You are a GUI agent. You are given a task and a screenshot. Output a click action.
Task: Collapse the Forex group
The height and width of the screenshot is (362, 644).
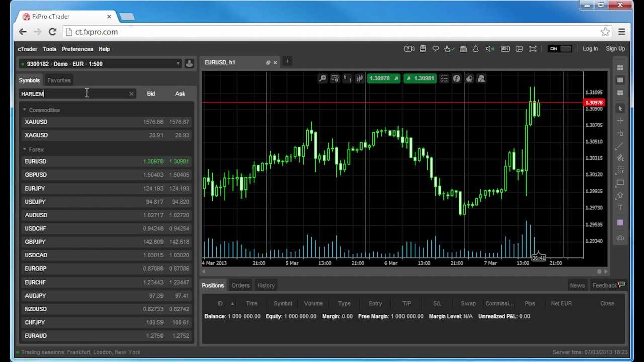tap(24, 149)
